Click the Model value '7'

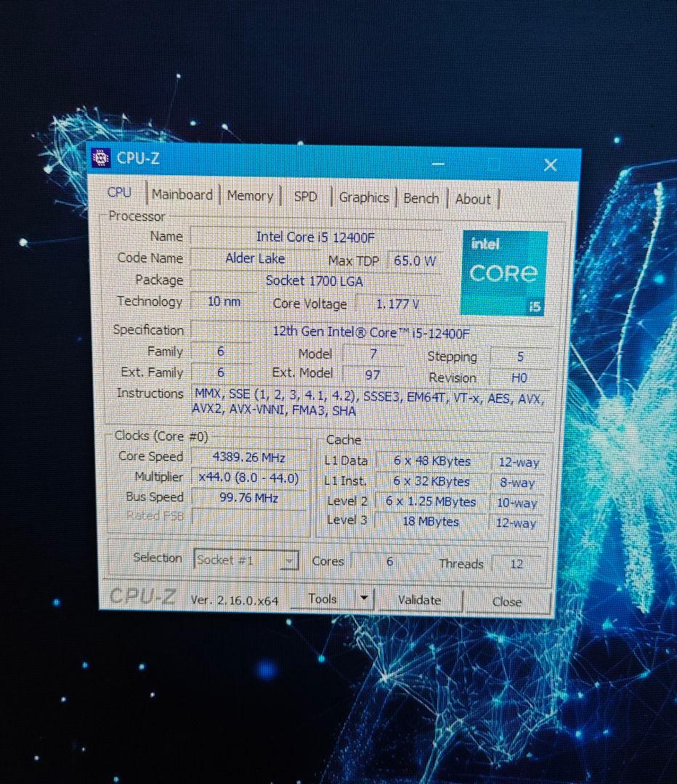[373, 354]
